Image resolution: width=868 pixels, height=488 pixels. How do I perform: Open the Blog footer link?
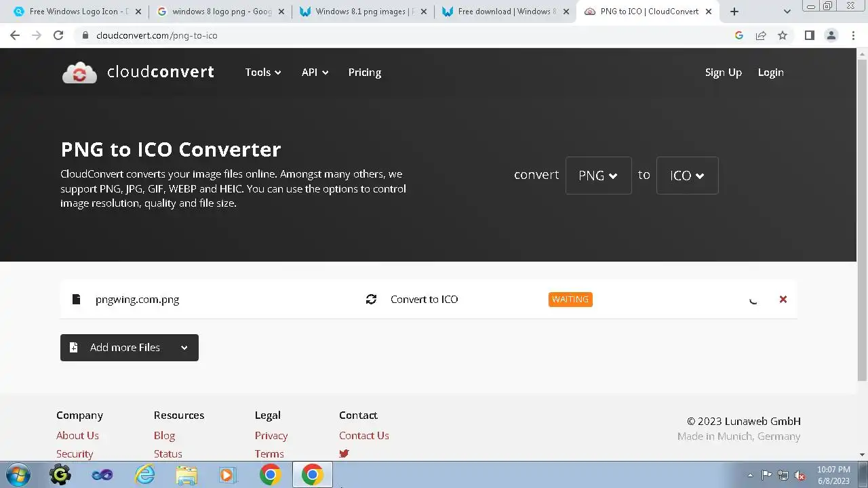click(164, 435)
